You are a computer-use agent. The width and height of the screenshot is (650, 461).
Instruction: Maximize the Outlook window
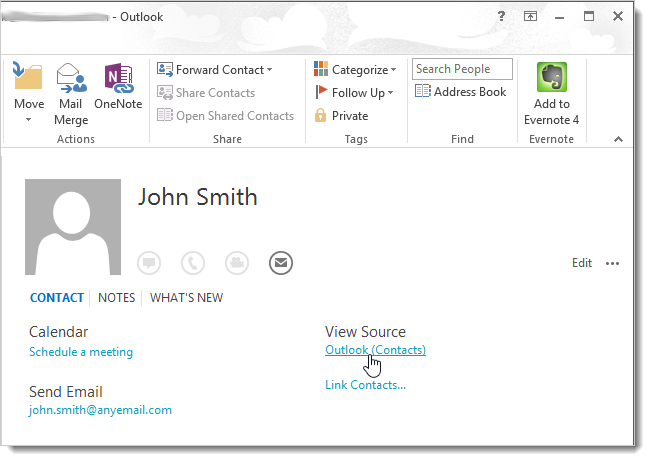[589, 16]
